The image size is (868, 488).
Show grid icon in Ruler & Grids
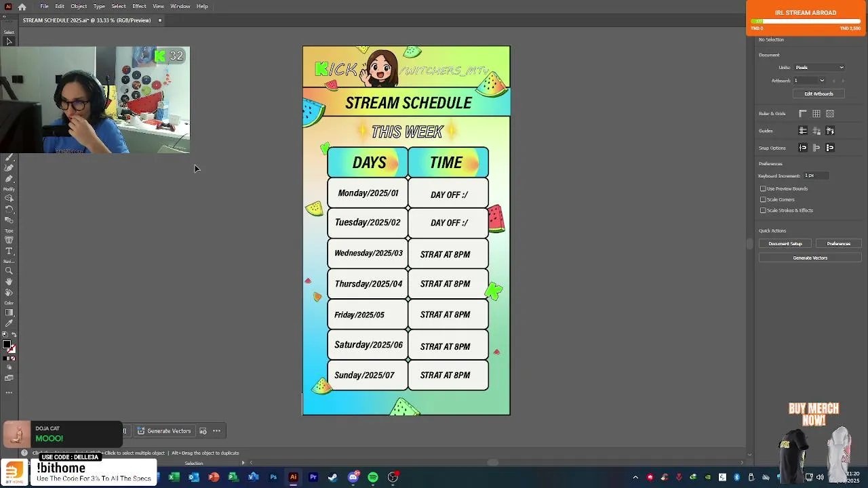816,114
